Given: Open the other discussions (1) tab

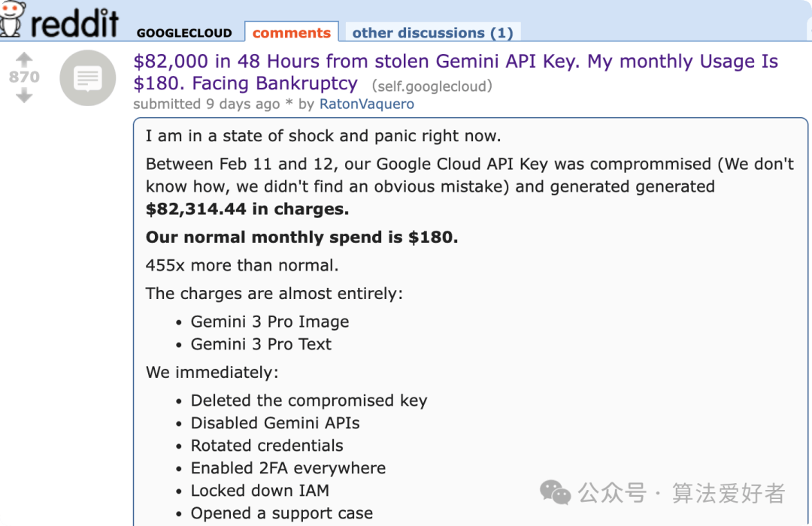Looking at the screenshot, I should [x=432, y=32].
